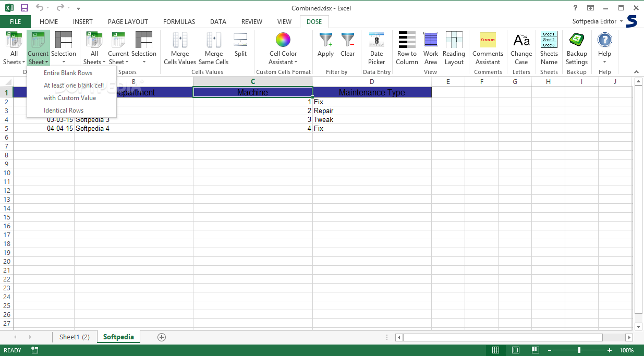Switch to Page Break Preview view
The width and height of the screenshot is (644, 356).
(x=536, y=350)
